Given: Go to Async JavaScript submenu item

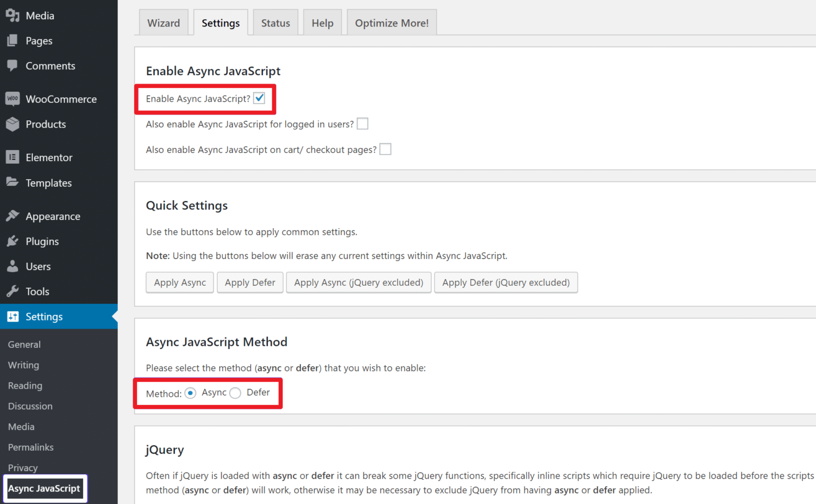Looking at the screenshot, I should tap(44, 489).
